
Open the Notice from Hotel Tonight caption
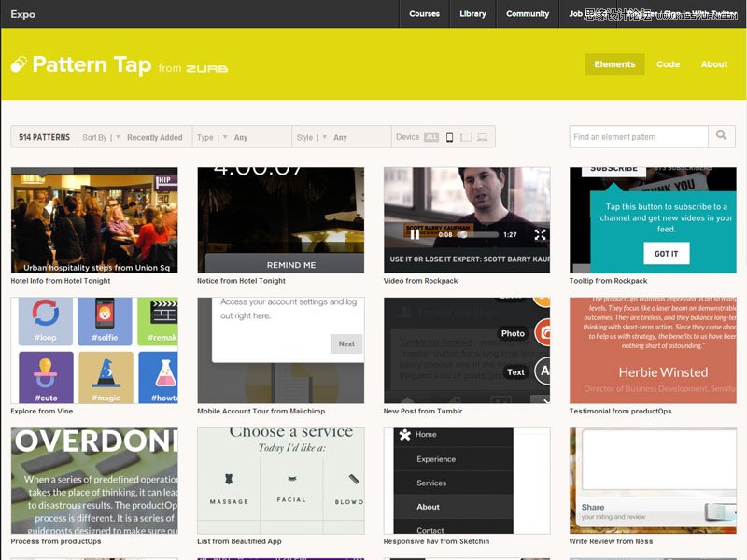[242, 281]
